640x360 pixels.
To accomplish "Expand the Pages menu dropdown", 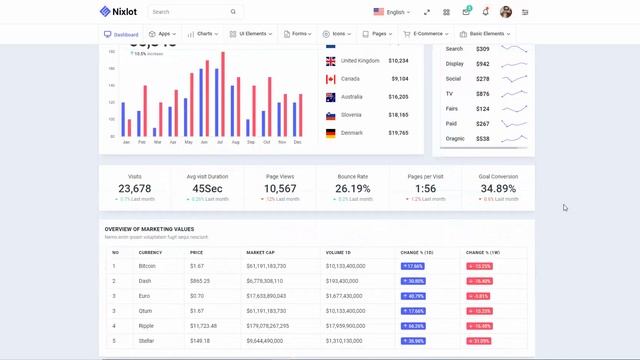I will coord(378,34).
